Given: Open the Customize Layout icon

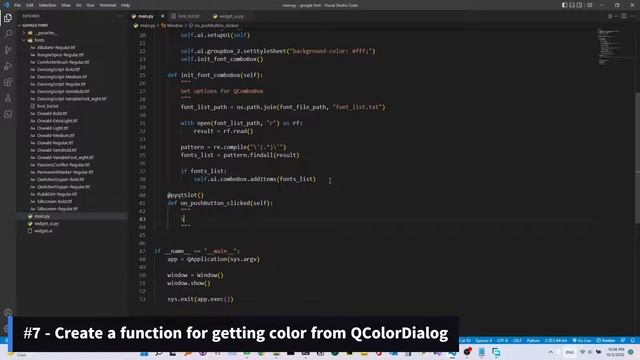Looking at the screenshot, I should pos(589,5).
